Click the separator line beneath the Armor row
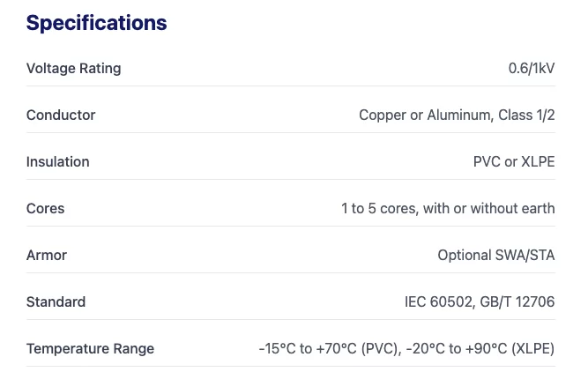 click(291, 273)
